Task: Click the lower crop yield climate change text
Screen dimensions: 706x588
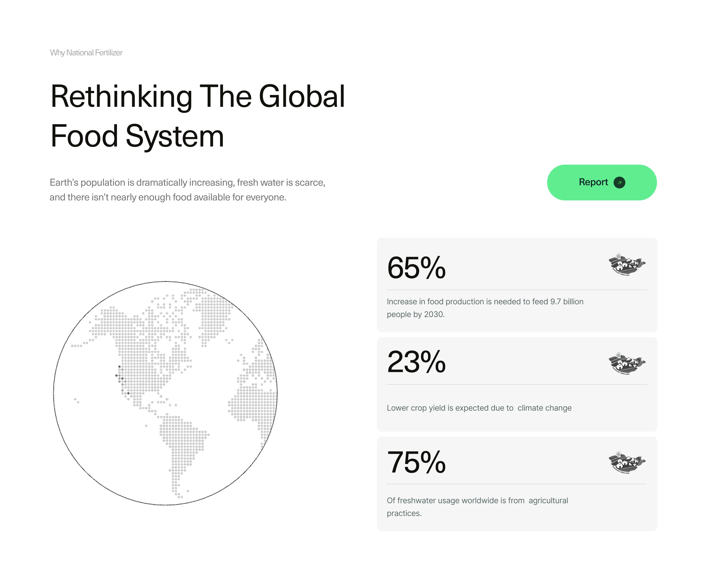Action: [x=479, y=408]
